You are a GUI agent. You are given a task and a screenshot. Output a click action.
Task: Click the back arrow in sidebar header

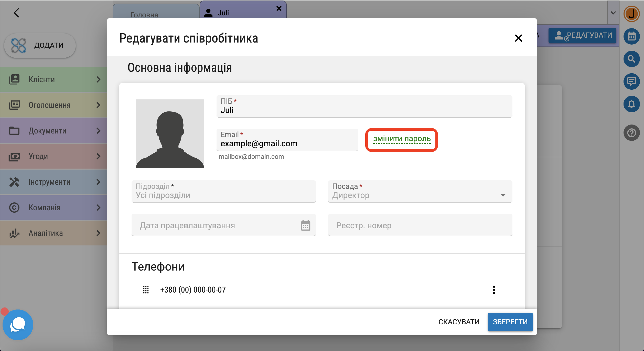click(x=17, y=13)
